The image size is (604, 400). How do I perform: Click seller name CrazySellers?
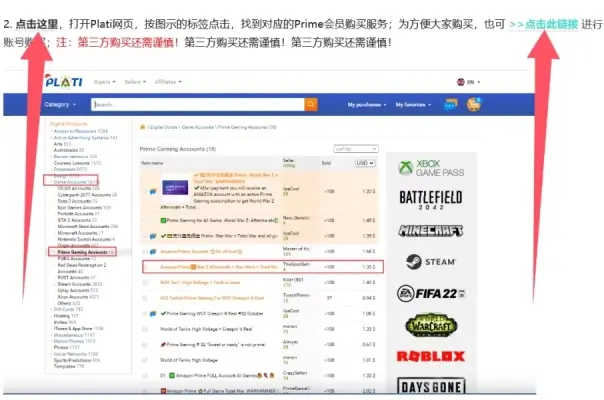295,373
